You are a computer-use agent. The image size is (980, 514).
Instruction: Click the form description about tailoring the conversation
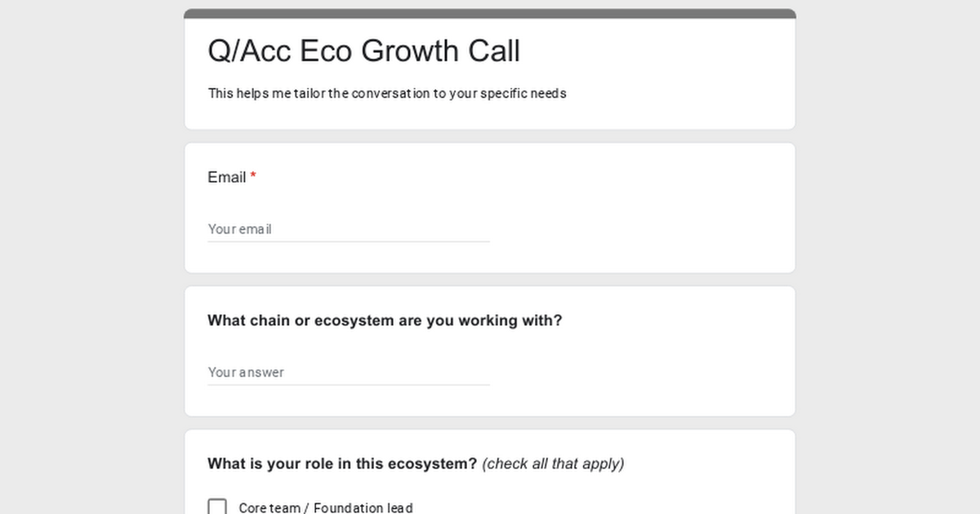point(387,93)
